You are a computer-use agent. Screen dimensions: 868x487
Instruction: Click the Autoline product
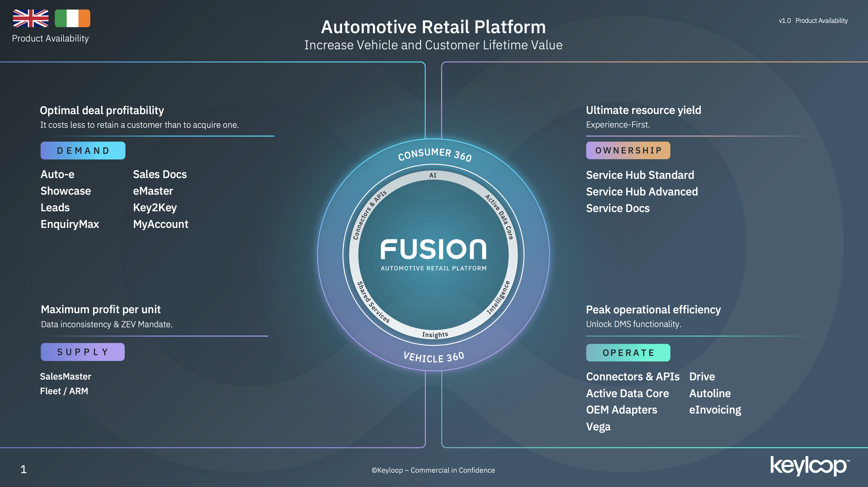tap(710, 393)
